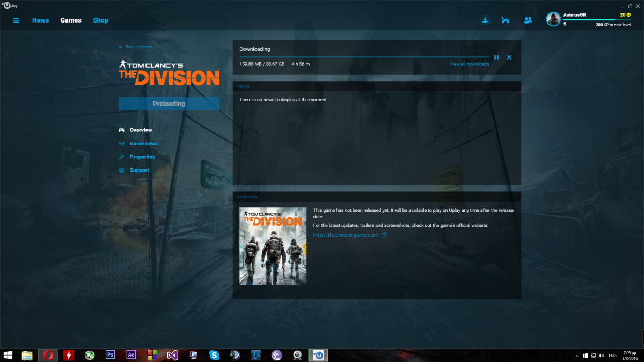Screen dimensions: 644x362
Task: Show hidden system tray icons
Action: click(577, 356)
